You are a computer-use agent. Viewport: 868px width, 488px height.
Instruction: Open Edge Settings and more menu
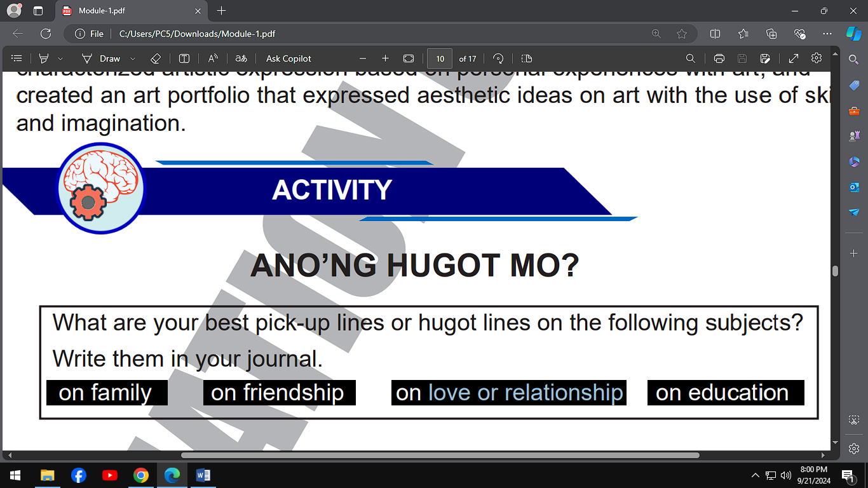827,34
